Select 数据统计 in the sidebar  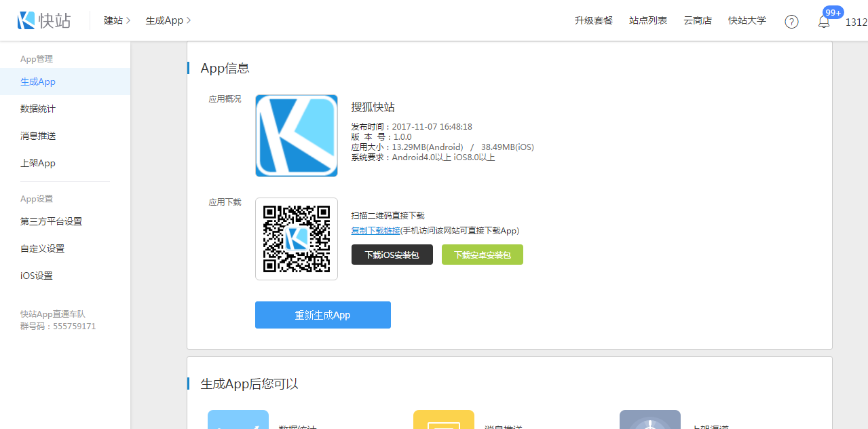pos(38,109)
